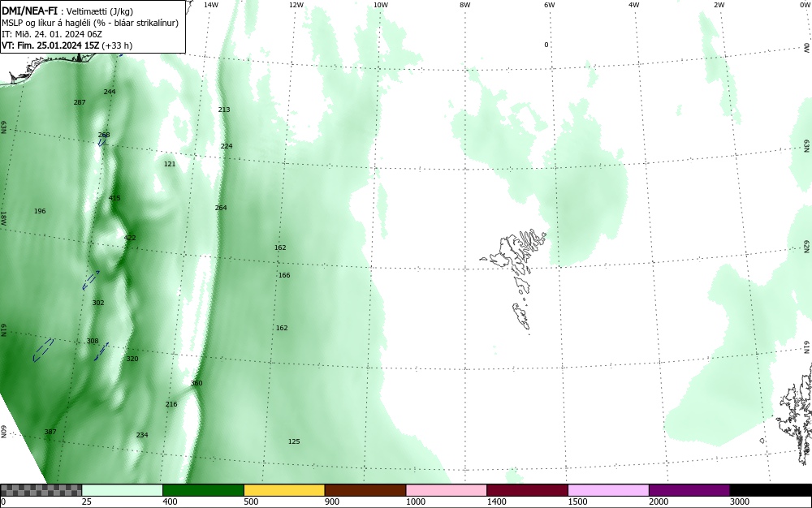Image resolution: width=812 pixels, height=508 pixels.
Task: Click the rotated 62N latitude label
Action: (807, 246)
